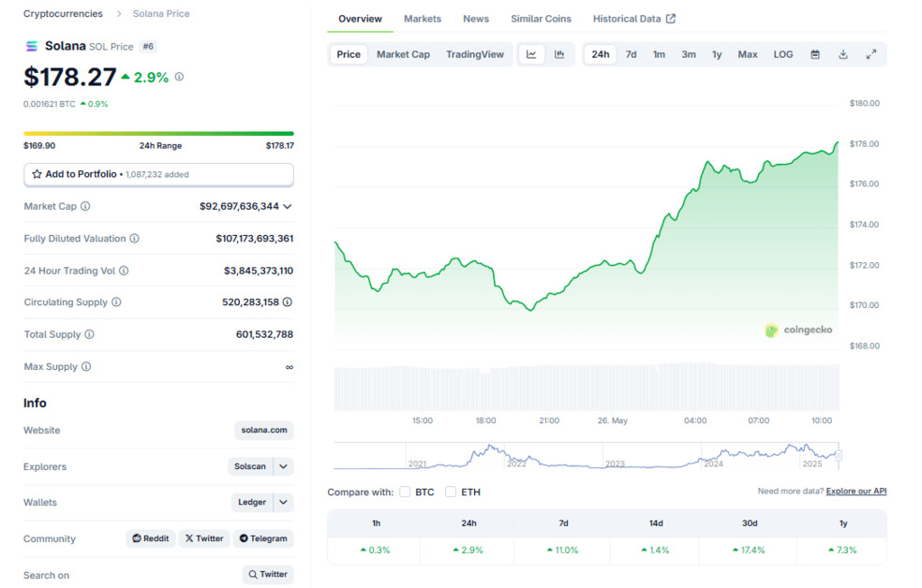Screen dimensions: 922x588
Task: Open price change info icon beside 2.9%
Action: click(x=179, y=77)
